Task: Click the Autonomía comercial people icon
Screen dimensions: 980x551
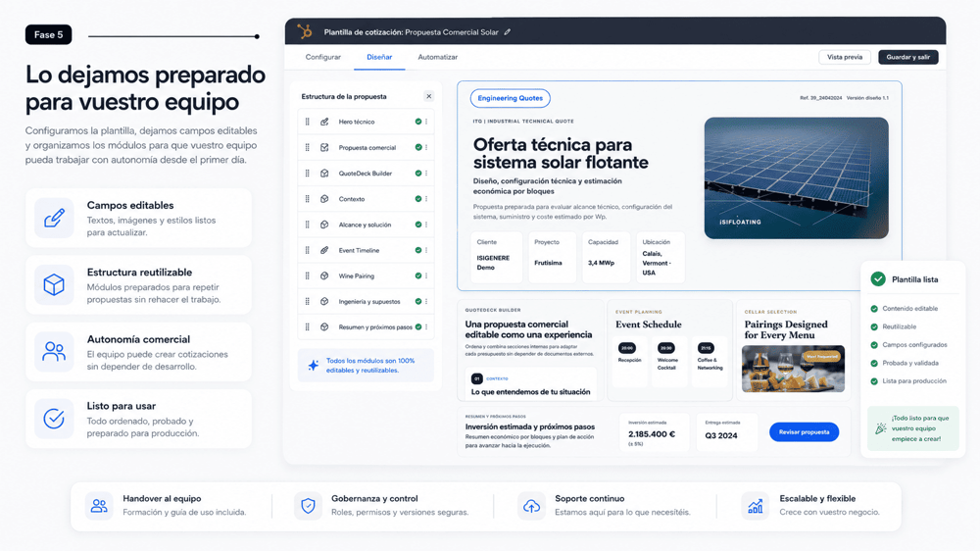Action: [54, 352]
